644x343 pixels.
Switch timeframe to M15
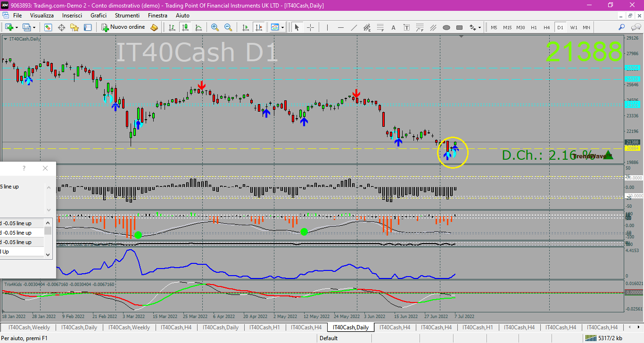pos(507,27)
